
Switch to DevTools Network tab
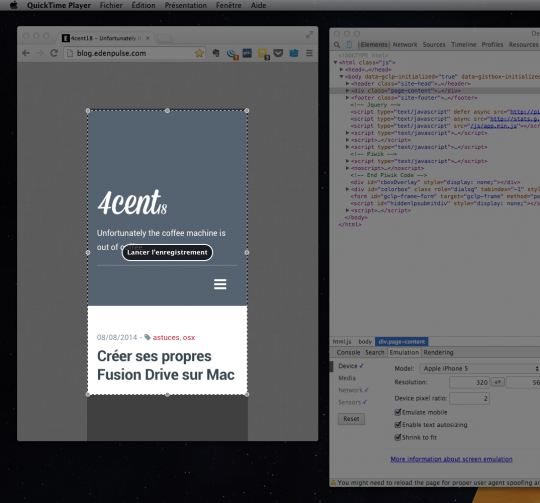405,44
